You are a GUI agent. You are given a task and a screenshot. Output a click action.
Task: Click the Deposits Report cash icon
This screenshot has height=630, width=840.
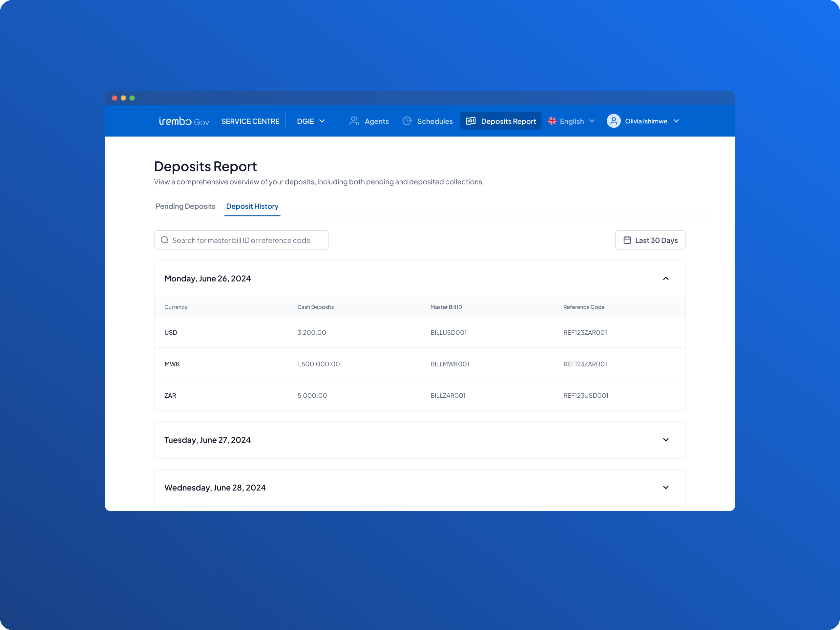point(471,121)
